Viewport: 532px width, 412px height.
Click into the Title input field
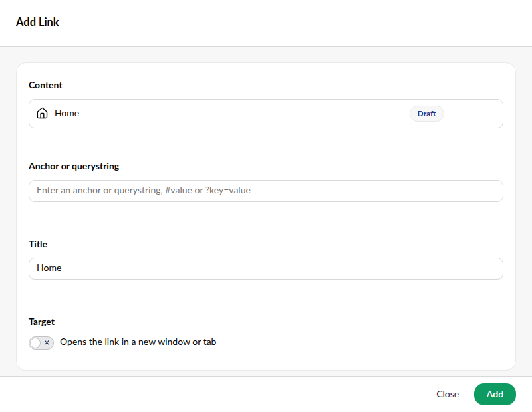(265, 268)
